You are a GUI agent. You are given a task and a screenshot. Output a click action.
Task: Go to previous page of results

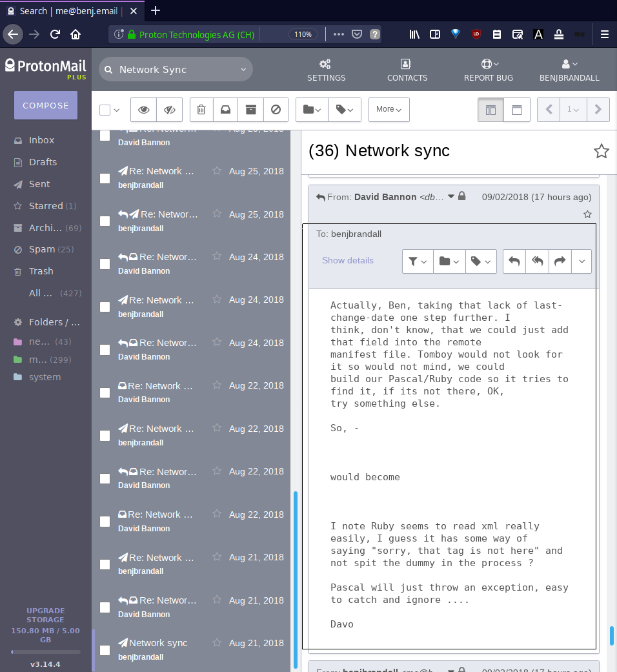[x=549, y=109]
